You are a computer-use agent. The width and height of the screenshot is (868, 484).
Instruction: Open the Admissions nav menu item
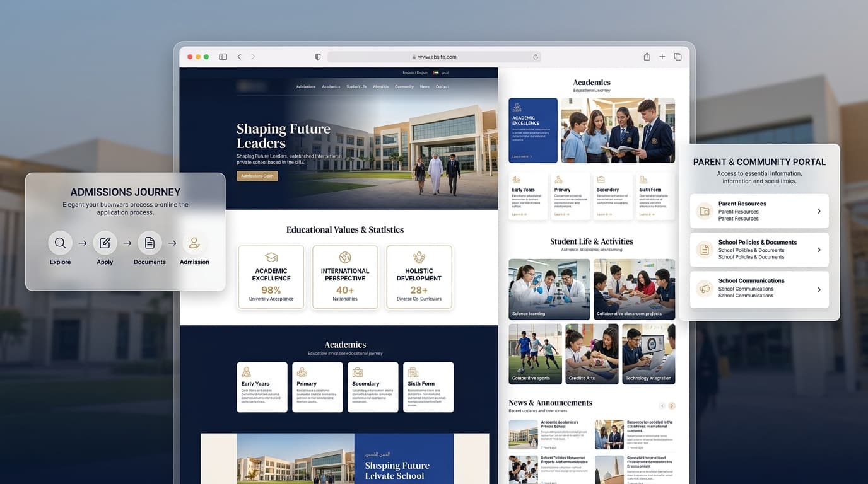click(306, 86)
